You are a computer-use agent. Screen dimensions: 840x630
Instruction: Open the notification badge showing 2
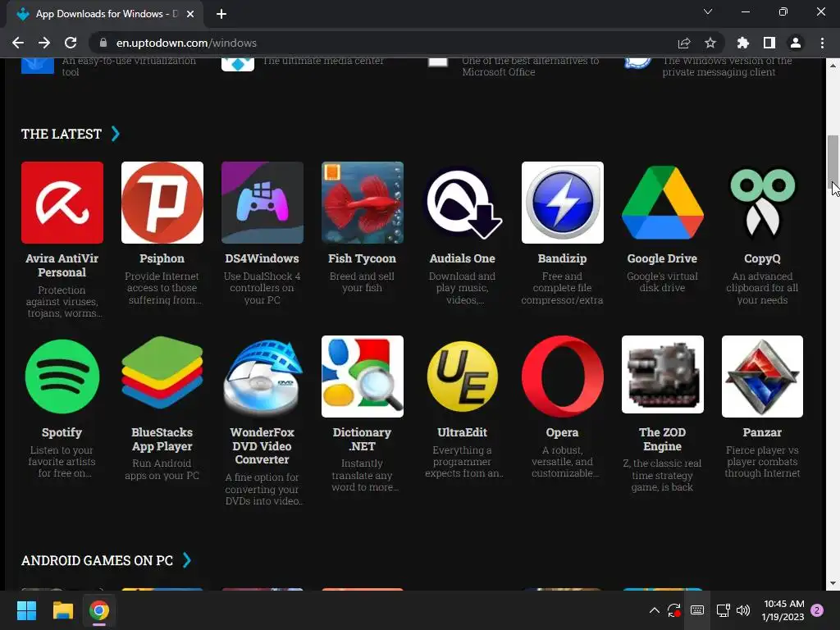pyautogui.click(x=817, y=610)
